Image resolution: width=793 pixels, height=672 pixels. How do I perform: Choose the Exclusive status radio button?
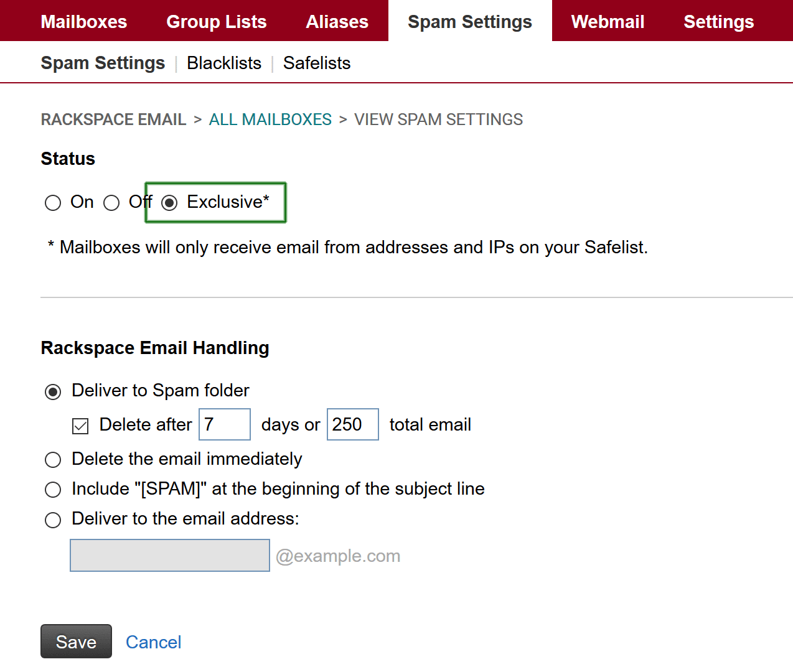[169, 203]
